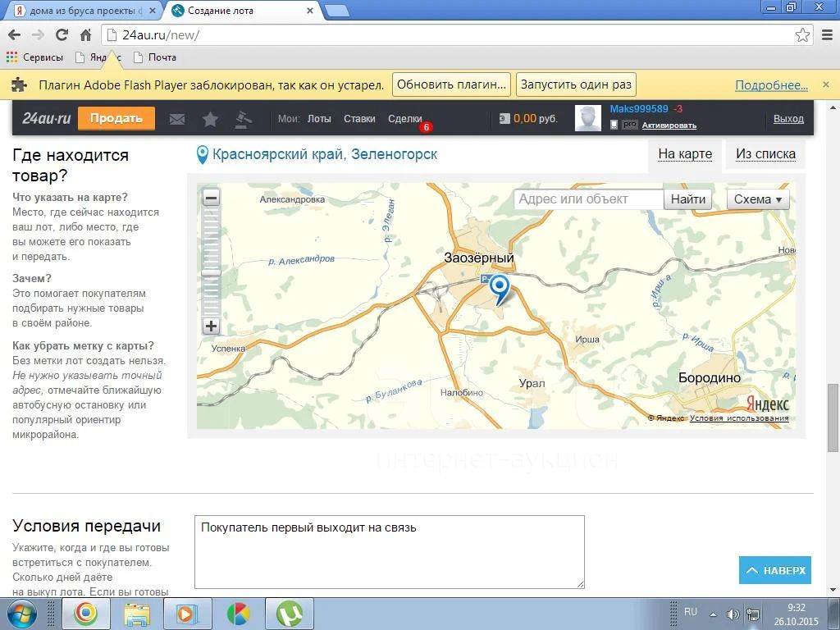Viewport: 840px width, 630px height.
Task: Click the Найти map search button
Action: click(x=688, y=199)
